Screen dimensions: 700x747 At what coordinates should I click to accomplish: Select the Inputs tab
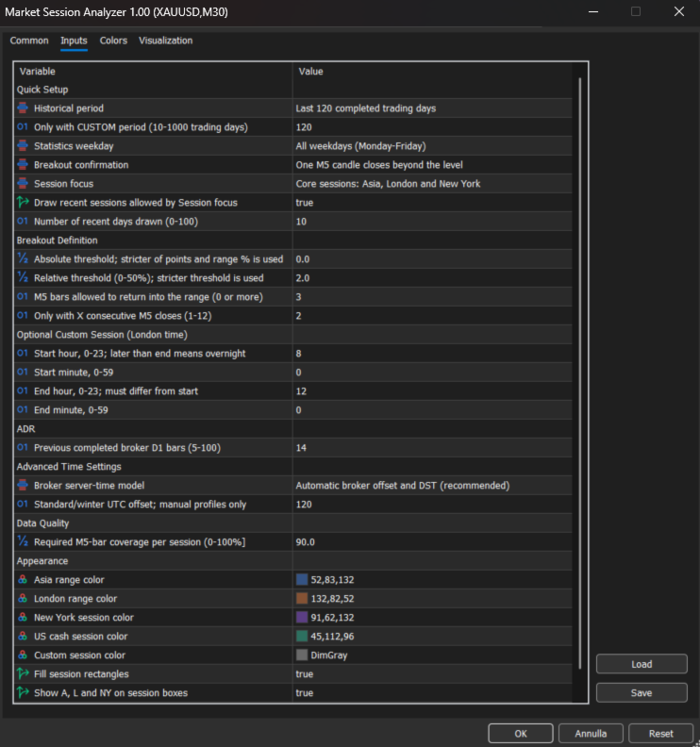tap(74, 41)
